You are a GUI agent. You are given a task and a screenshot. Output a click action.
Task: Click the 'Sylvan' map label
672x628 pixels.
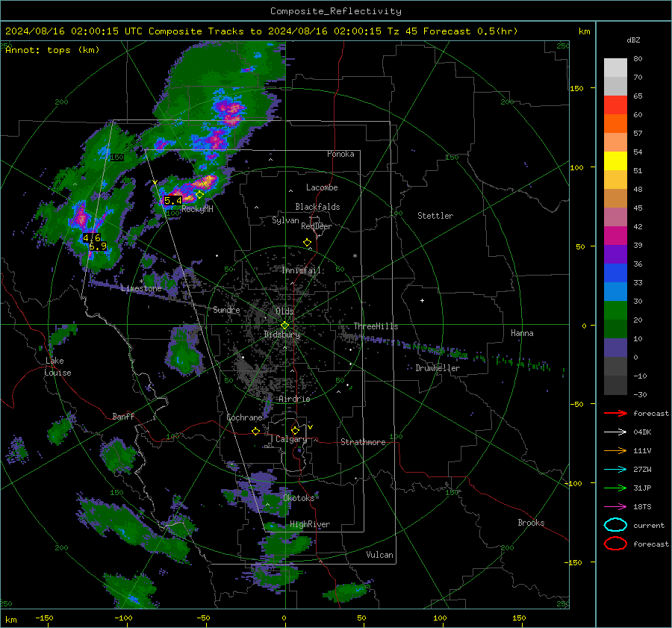click(285, 220)
